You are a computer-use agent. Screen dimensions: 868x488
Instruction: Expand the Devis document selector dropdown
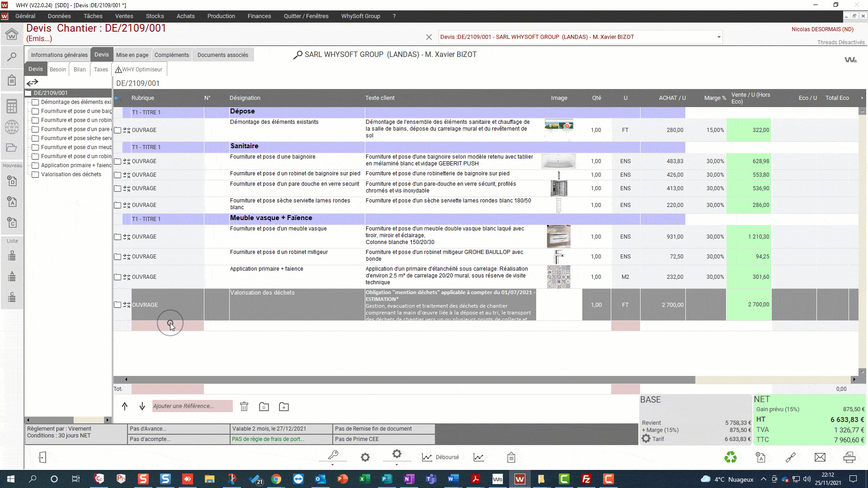[x=718, y=37]
